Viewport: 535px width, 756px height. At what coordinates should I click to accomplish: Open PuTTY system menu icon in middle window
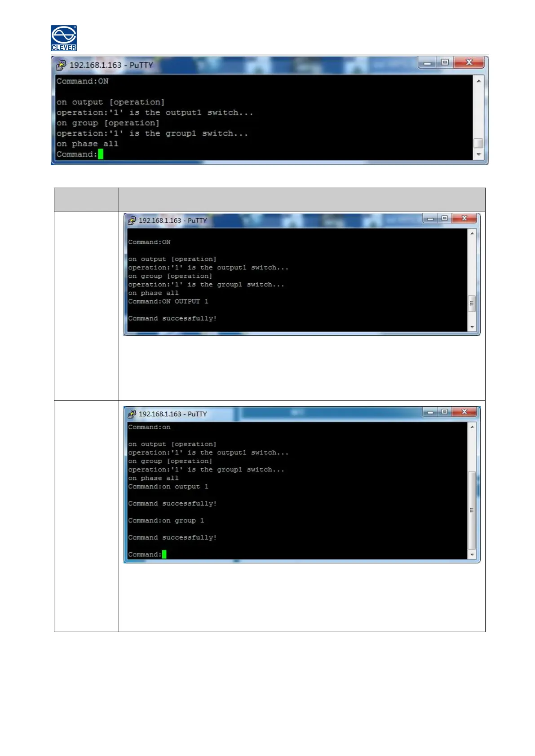132,220
